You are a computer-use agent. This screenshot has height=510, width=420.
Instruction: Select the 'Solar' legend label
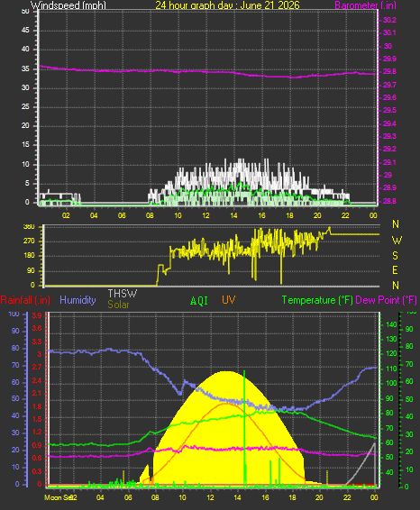118,305
